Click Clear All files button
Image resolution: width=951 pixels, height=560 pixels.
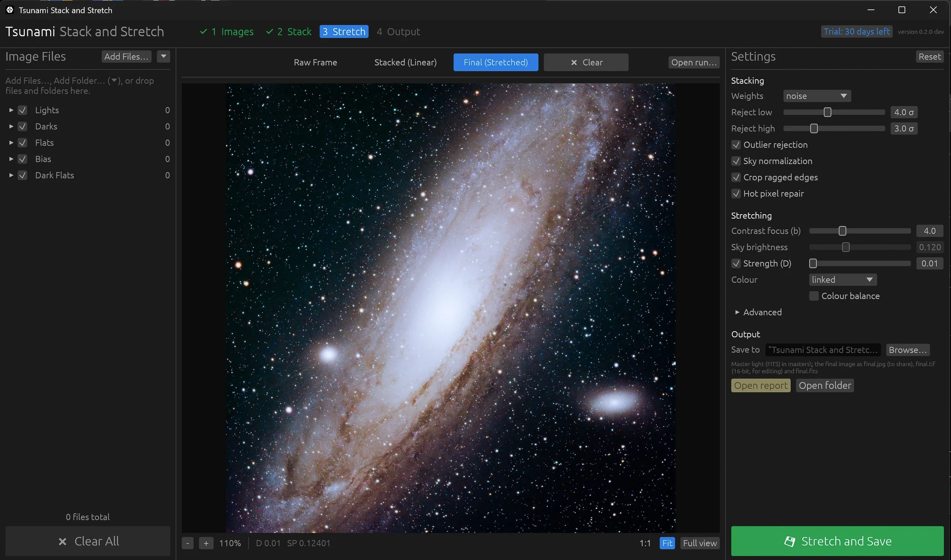coord(88,541)
